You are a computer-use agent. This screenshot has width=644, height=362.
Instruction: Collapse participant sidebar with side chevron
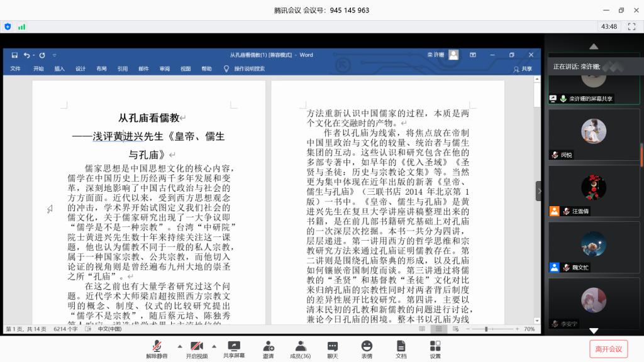538,190
